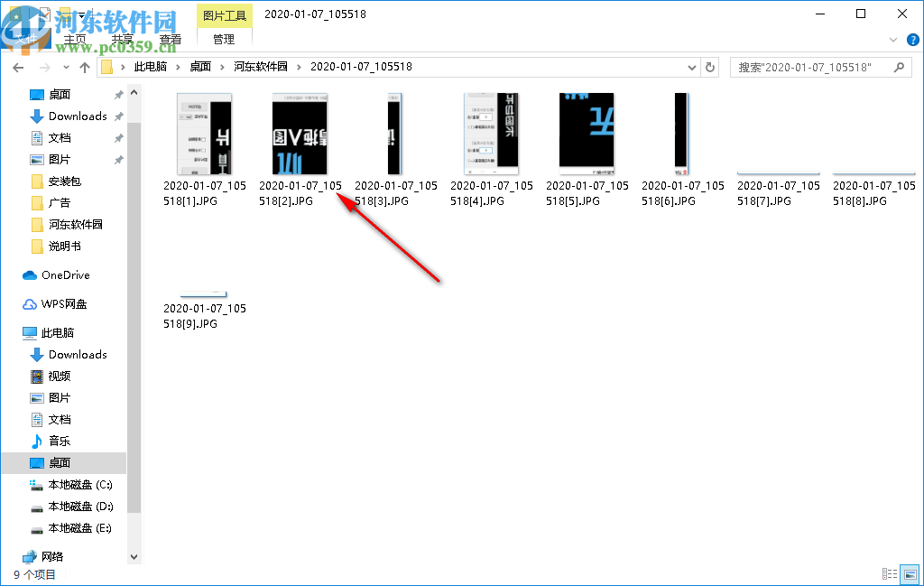Image resolution: width=924 pixels, height=586 pixels.
Task: Open the 管理 picture tools tab
Action: pos(224,39)
